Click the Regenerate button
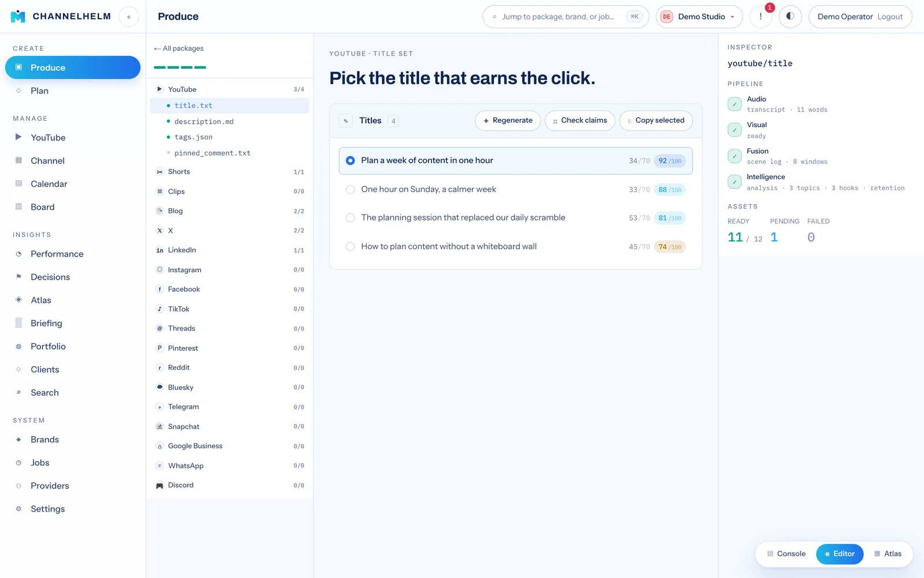 508,121
